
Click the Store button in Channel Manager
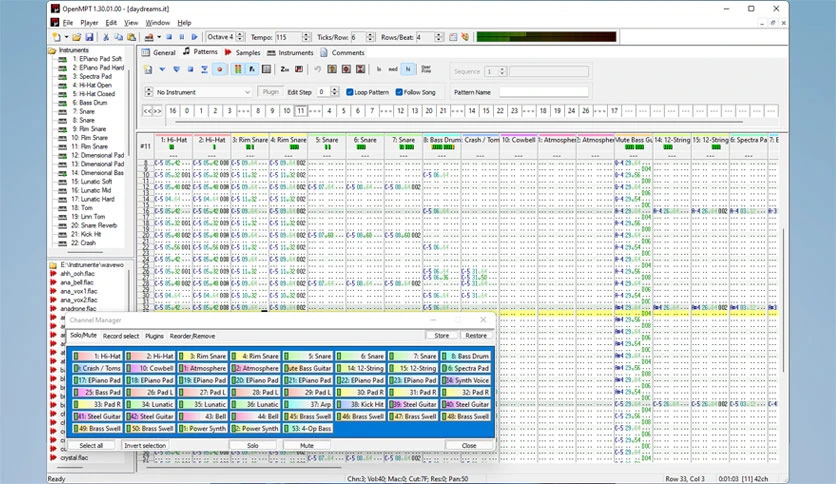pyautogui.click(x=441, y=336)
